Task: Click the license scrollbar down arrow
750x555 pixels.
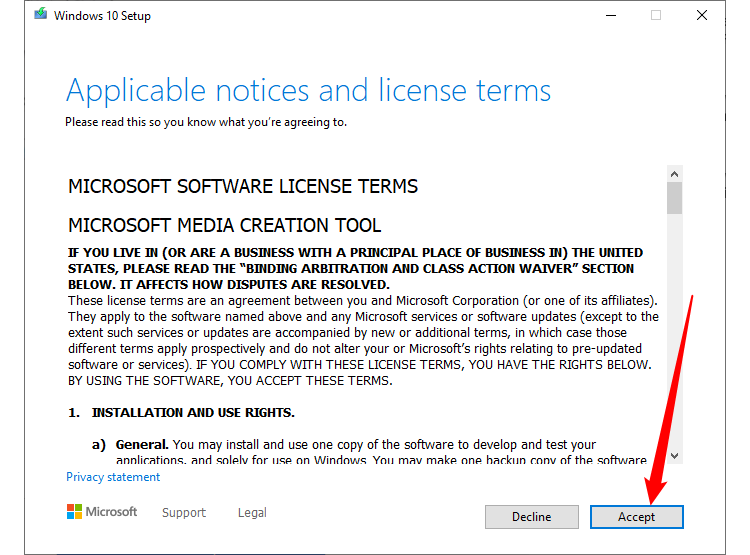Action: [x=674, y=455]
